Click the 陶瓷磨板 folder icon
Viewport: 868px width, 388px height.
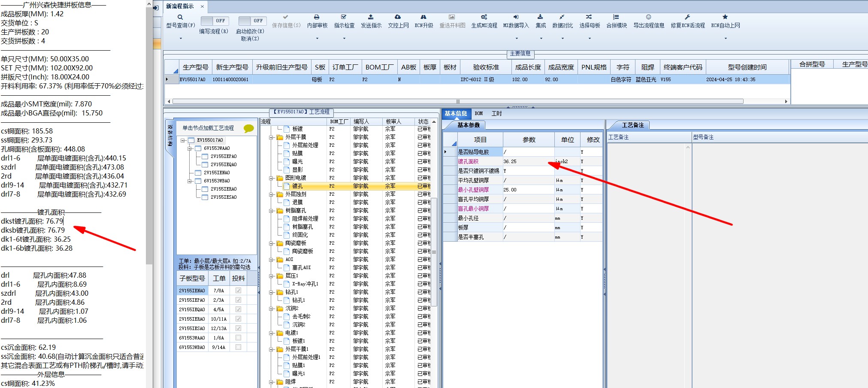click(x=280, y=243)
